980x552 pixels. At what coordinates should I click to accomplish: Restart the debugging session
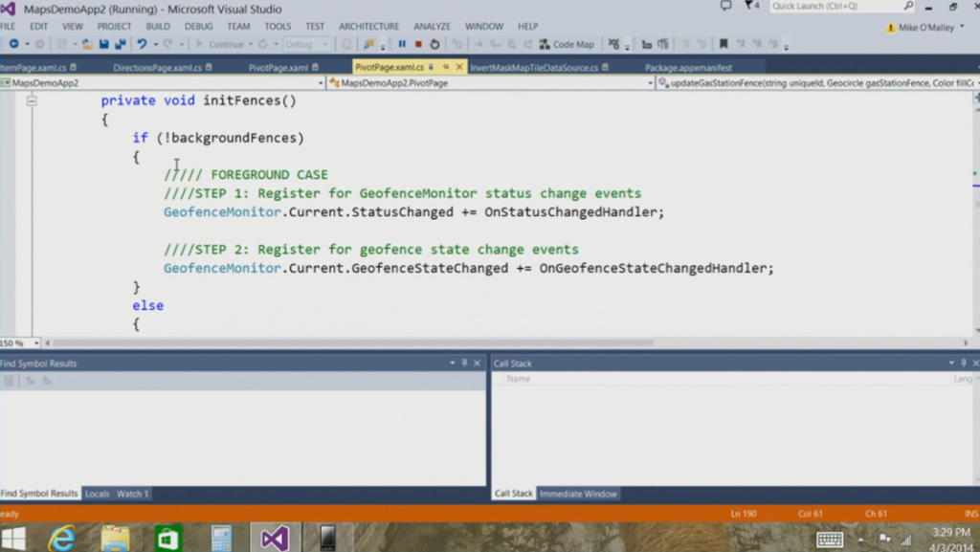[x=435, y=44]
